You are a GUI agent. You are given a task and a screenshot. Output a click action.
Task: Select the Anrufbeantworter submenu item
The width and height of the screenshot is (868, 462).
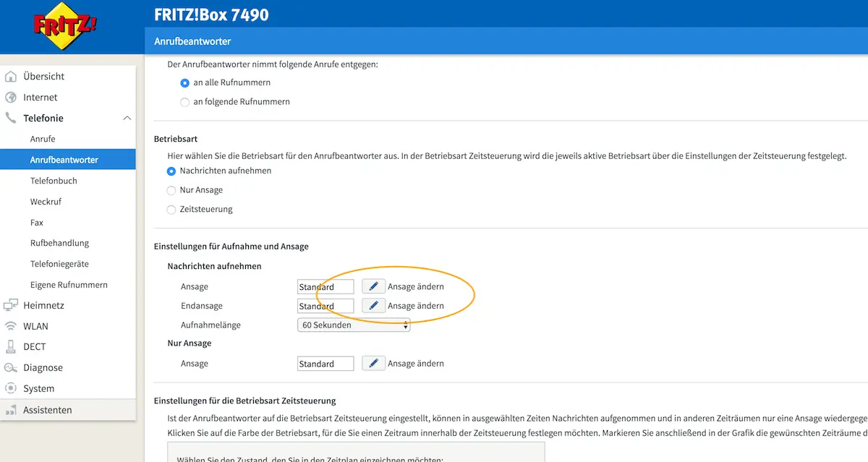point(68,160)
